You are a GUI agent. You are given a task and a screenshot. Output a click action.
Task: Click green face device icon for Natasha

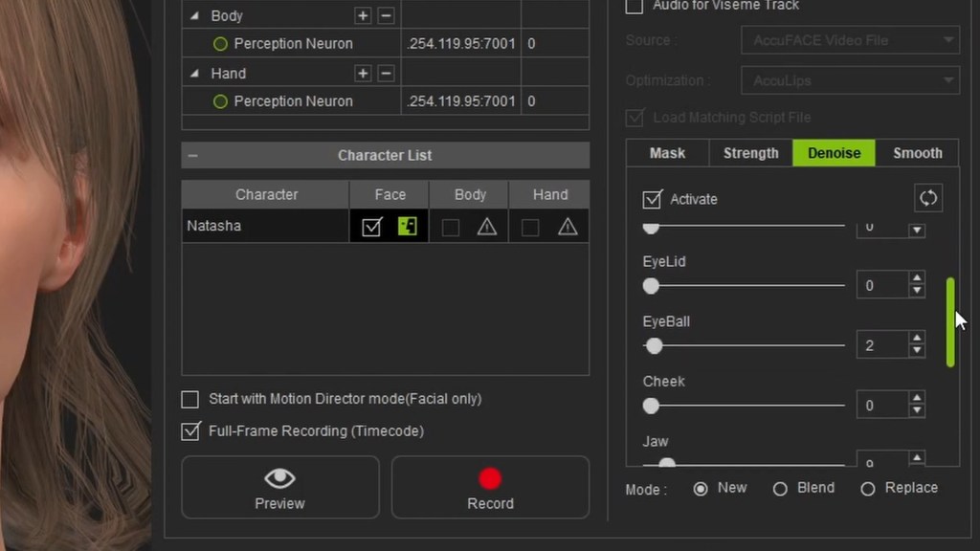tap(408, 226)
